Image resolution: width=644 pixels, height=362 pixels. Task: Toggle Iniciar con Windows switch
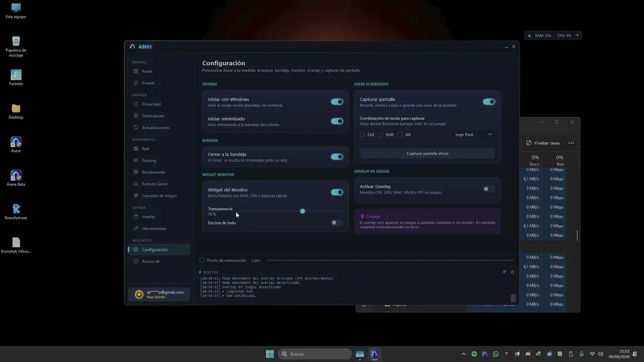click(337, 102)
